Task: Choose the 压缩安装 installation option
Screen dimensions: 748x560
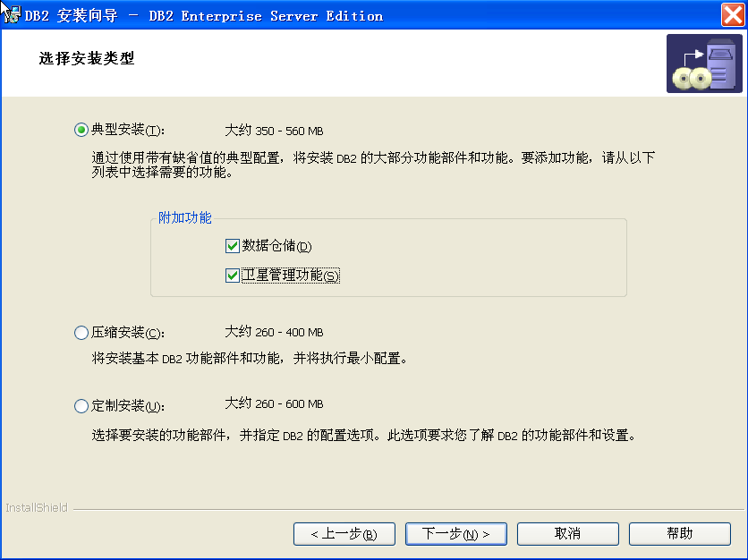Action: pos(81,333)
